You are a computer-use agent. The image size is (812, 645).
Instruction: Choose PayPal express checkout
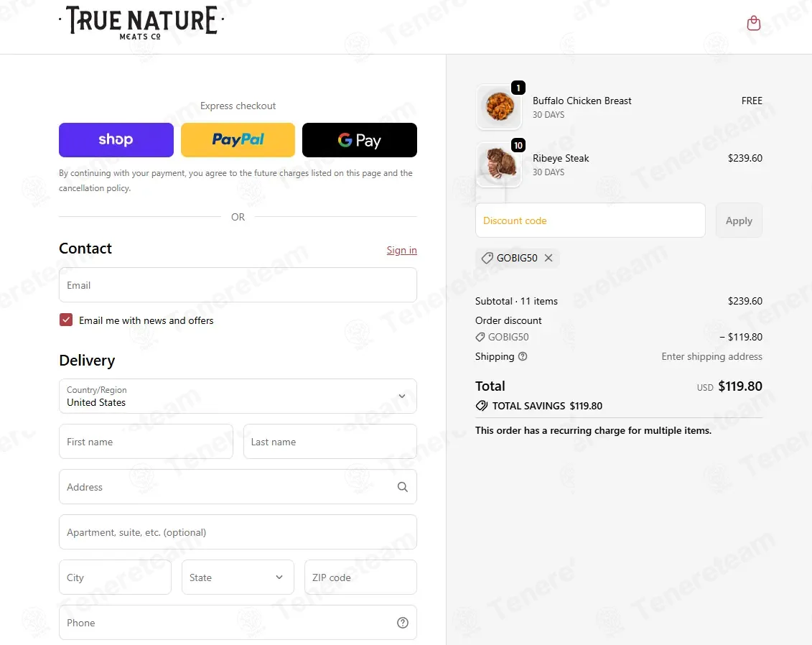238,140
